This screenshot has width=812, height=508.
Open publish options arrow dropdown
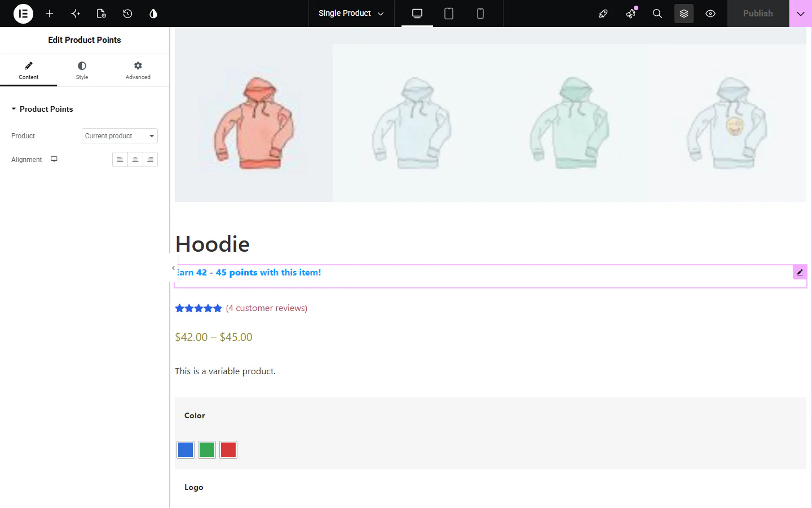tap(801, 14)
